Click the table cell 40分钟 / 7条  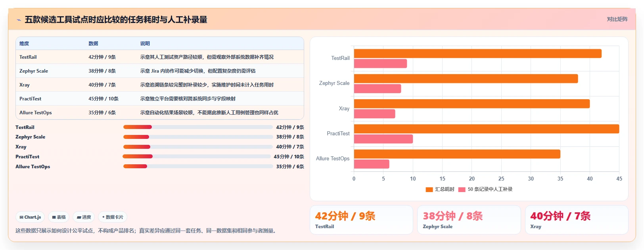(102, 85)
